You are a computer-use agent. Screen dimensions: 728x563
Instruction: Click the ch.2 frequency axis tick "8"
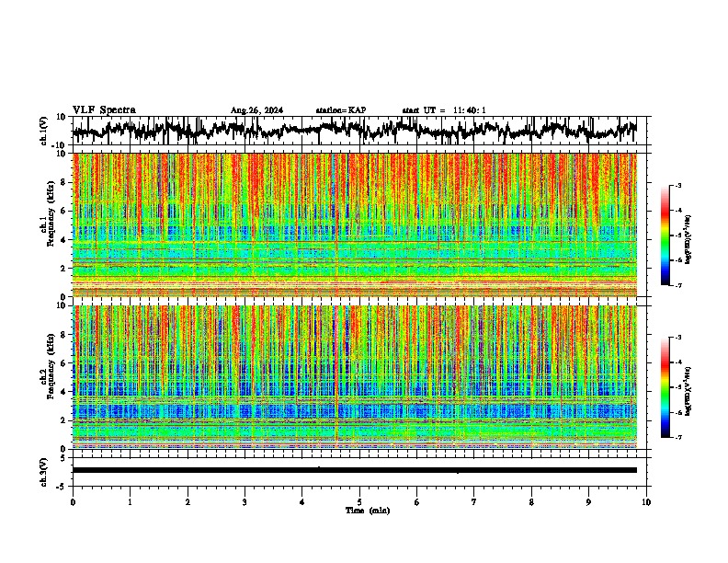(x=64, y=335)
